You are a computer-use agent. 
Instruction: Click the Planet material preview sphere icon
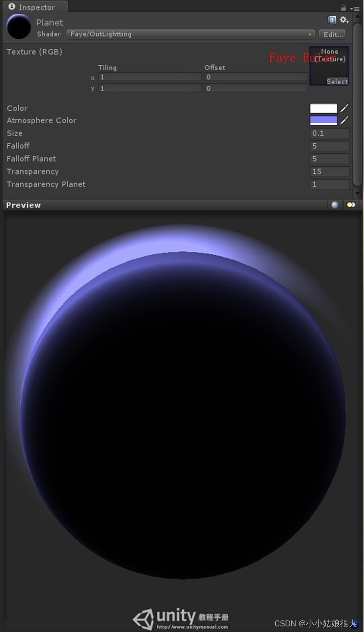click(18, 26)
